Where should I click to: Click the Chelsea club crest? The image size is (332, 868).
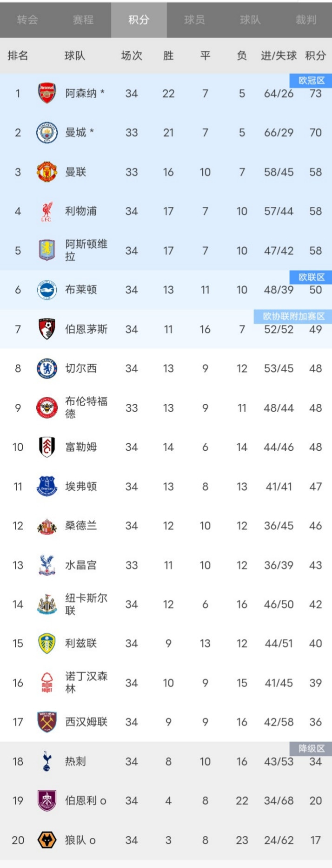tap(47, 368)
